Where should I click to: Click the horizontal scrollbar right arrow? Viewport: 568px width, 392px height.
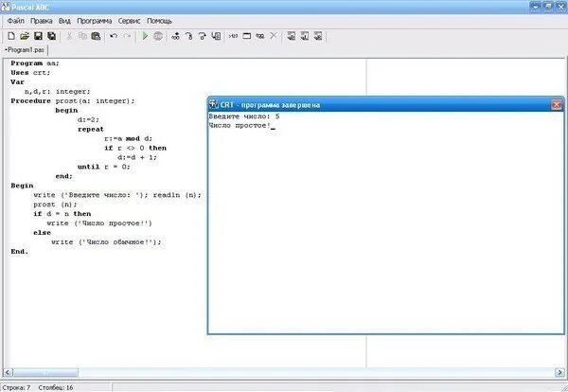click(559, 372)
